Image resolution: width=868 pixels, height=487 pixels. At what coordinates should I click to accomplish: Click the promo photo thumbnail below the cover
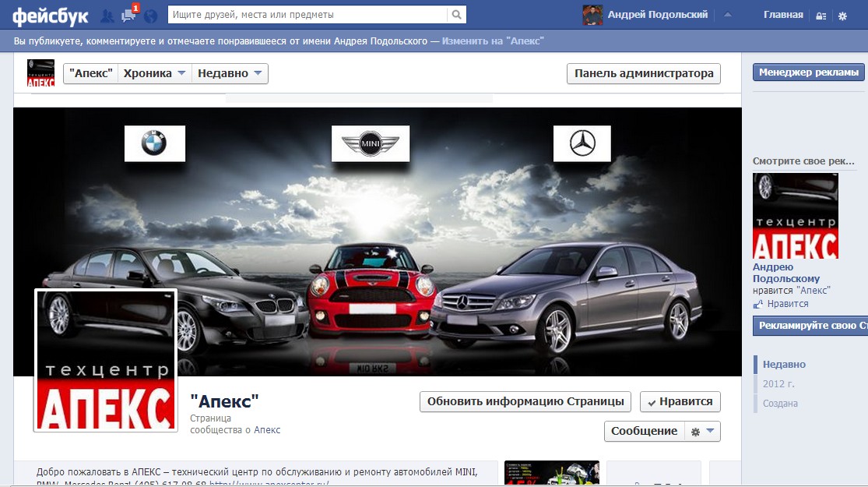pyautogui.click(x=552, y=473)
